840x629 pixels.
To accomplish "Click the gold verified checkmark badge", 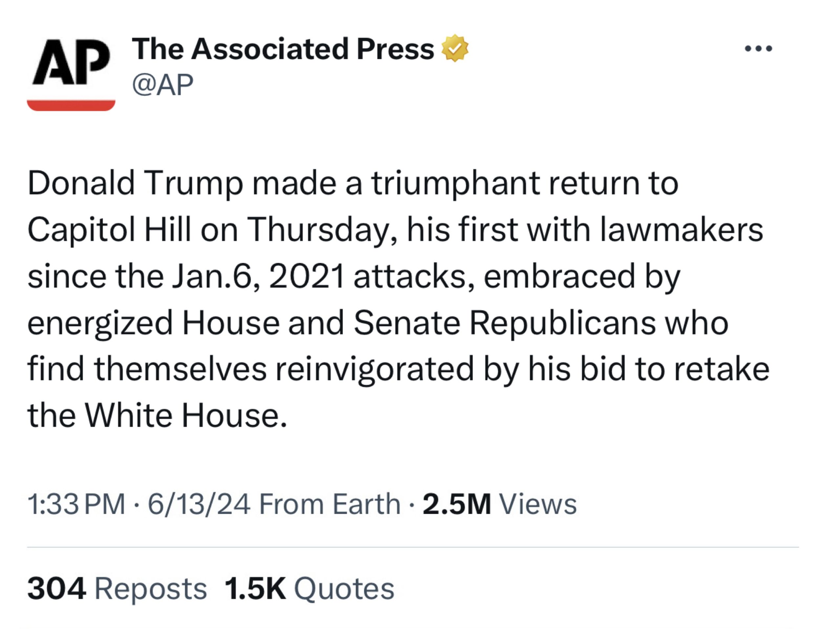I will [x=454, y=49].
